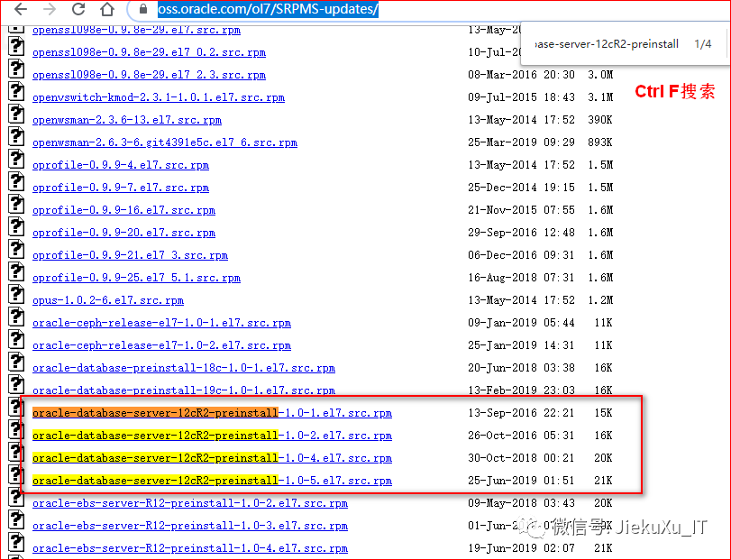This screenshot has width=731, height=560.
Task: Click the file icon beside openssl098e-0.9.8e-29.el7_0.2.src.rpm
Action: click(16, 47)
